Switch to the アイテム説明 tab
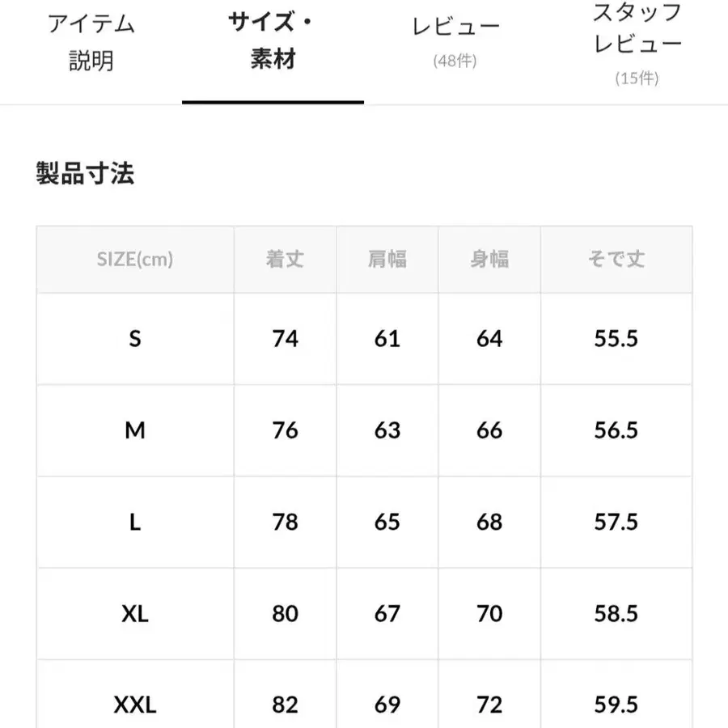 pyautogui.click(x=91, y=40)
